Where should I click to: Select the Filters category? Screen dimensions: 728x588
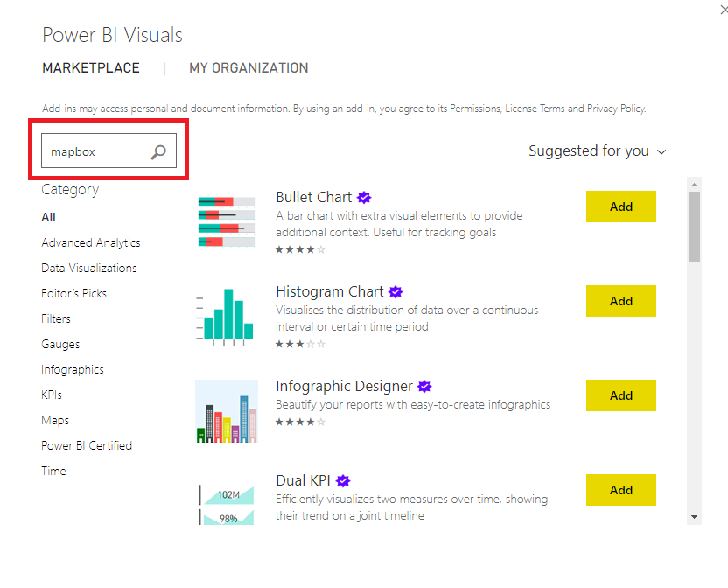[x=56, y=318]
